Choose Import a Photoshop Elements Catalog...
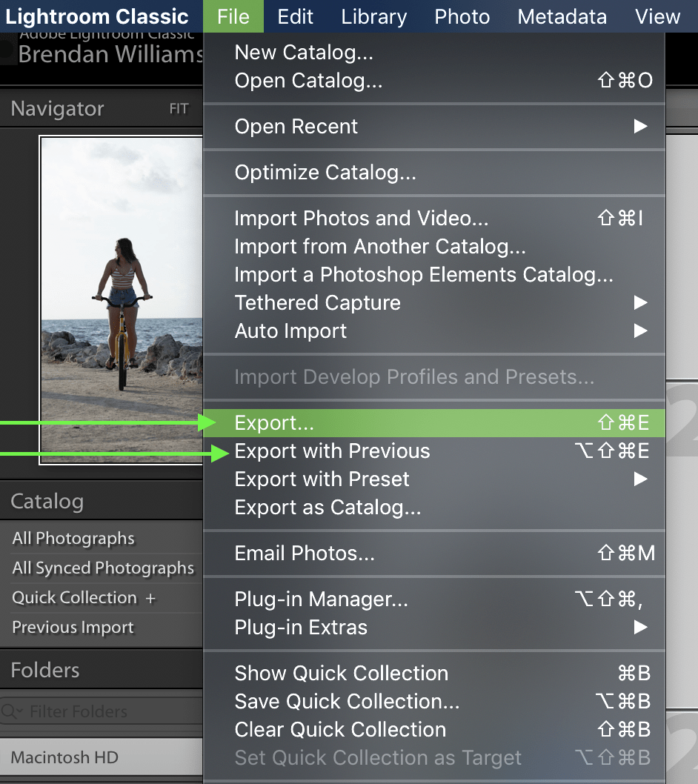The height and width of the screenshot is (784, 698). pyautogui.click(x=434, y=274)
